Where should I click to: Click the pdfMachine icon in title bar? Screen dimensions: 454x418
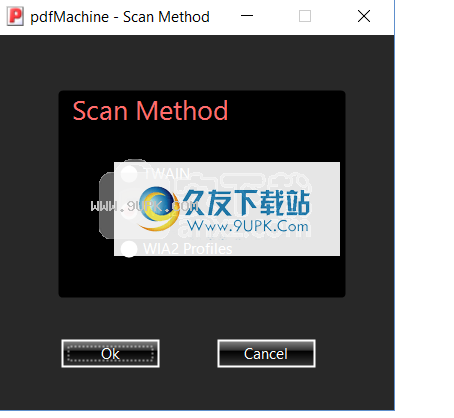(x=15, y=16)
